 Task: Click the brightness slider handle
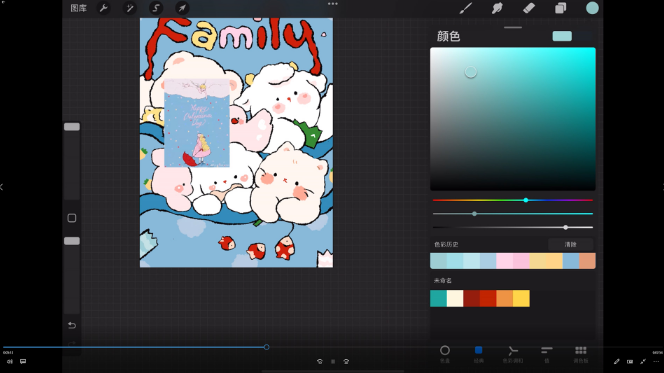566,227
